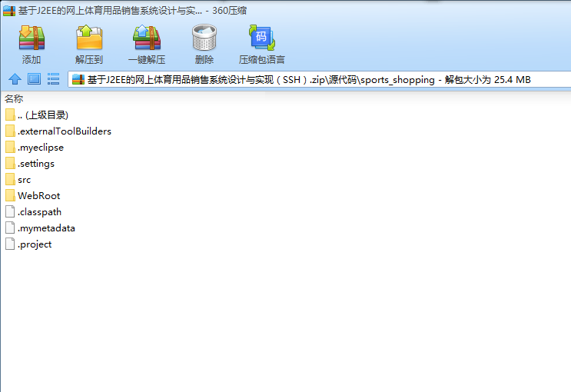Go up one level with blue arrow

point(15,79)
